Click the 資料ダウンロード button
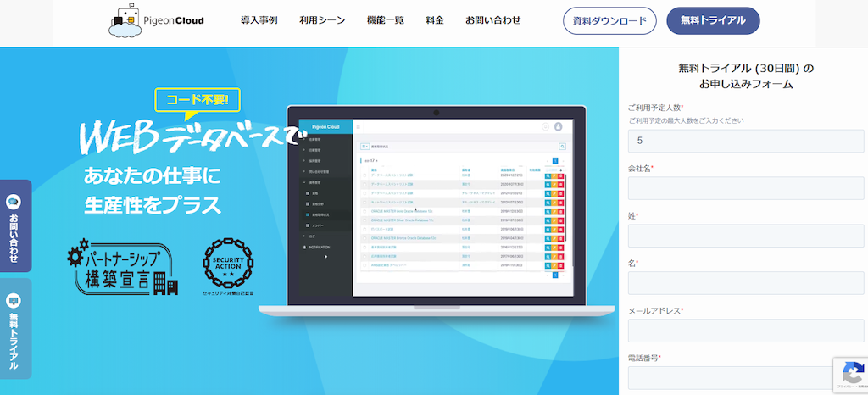The image size is (868, 395). pyautogui.click(x=609, y=21)
